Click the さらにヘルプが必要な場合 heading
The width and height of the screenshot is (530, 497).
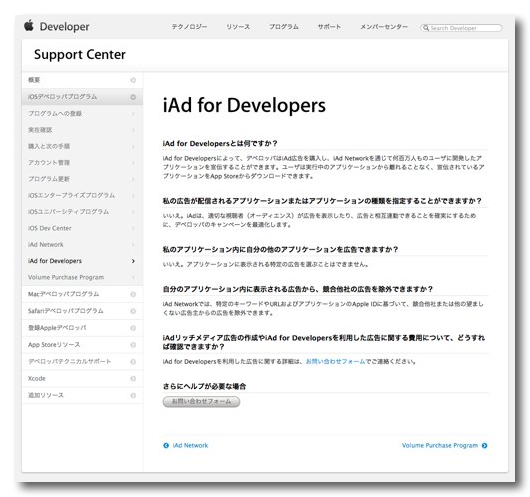(x=204, y=386)
